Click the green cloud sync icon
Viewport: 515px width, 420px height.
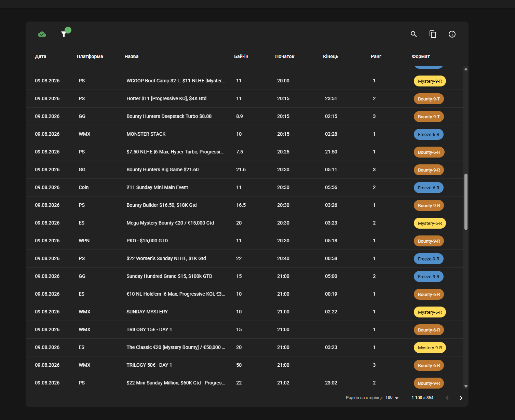(42, 34)
